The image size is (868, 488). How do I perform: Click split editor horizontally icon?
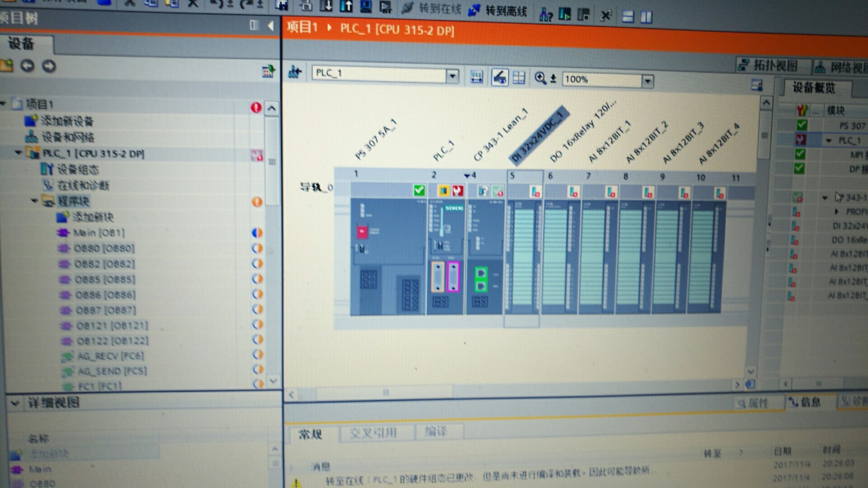628,17
